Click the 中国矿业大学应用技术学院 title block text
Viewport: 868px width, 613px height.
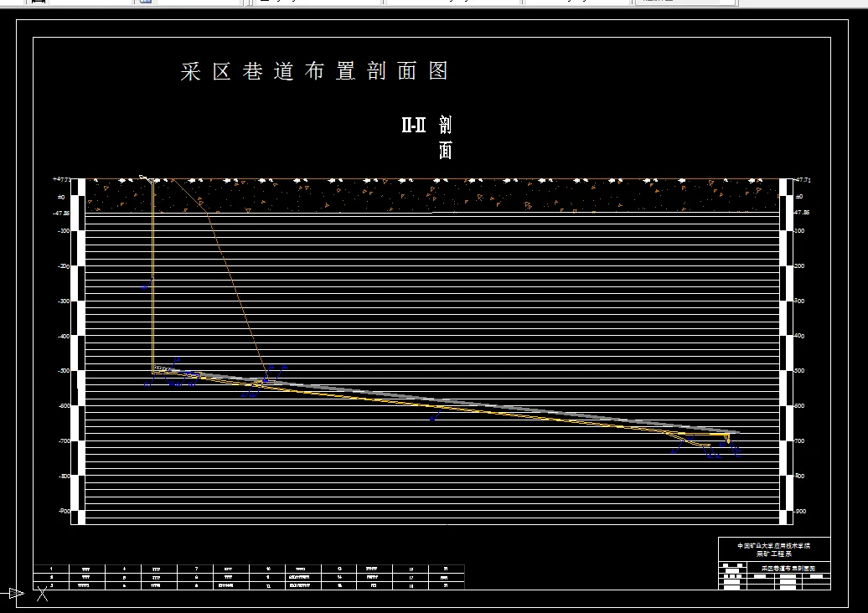[x=773, y=545]
